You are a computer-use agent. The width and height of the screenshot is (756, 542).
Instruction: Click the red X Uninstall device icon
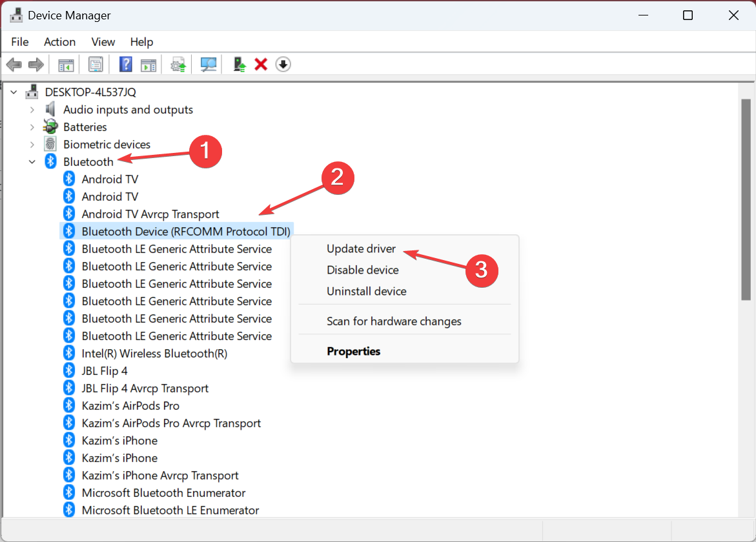tap(261, 64)
